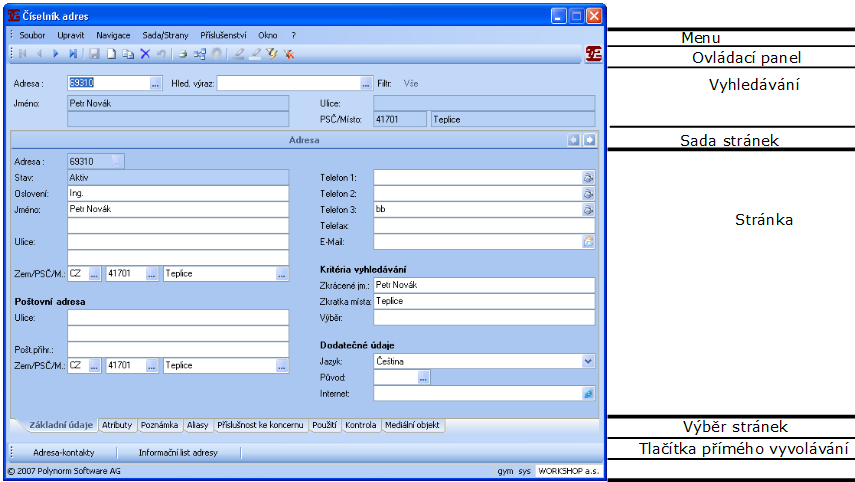Click the red application logo on toolbar

[593, 54]
